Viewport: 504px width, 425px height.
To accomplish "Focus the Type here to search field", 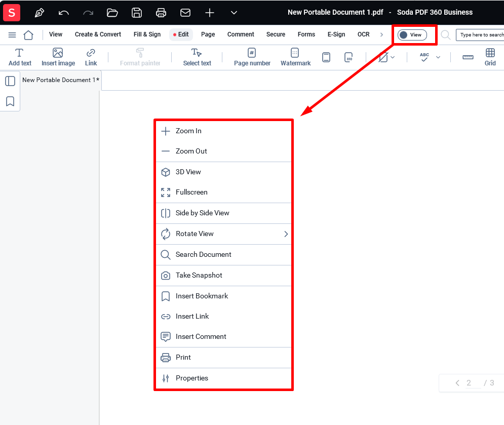I will click(480, 35).
